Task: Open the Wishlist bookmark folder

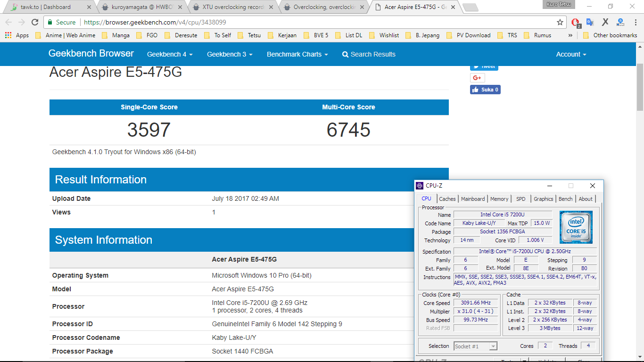Action: [384, 35]
